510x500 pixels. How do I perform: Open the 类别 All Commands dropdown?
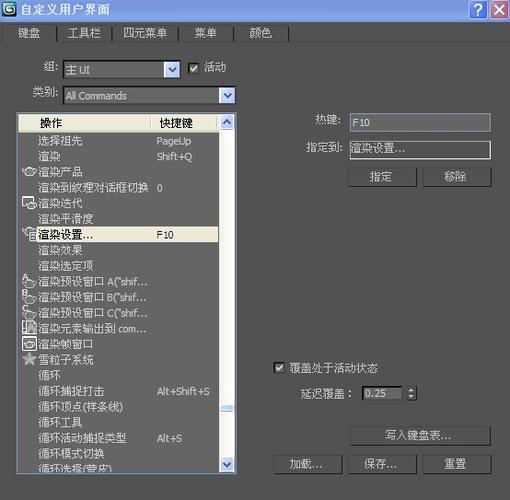tap(149, 96)
